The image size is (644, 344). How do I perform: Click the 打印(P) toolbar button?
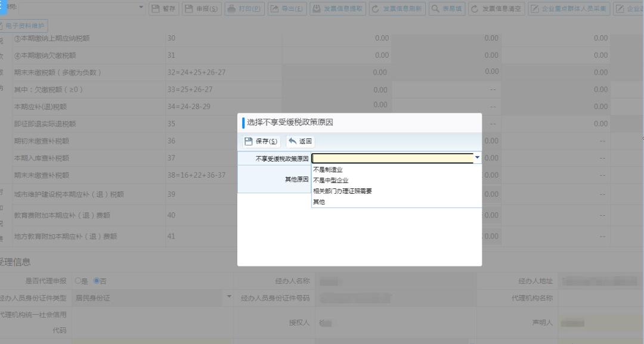pyautogui.click(x=244, y=8)
